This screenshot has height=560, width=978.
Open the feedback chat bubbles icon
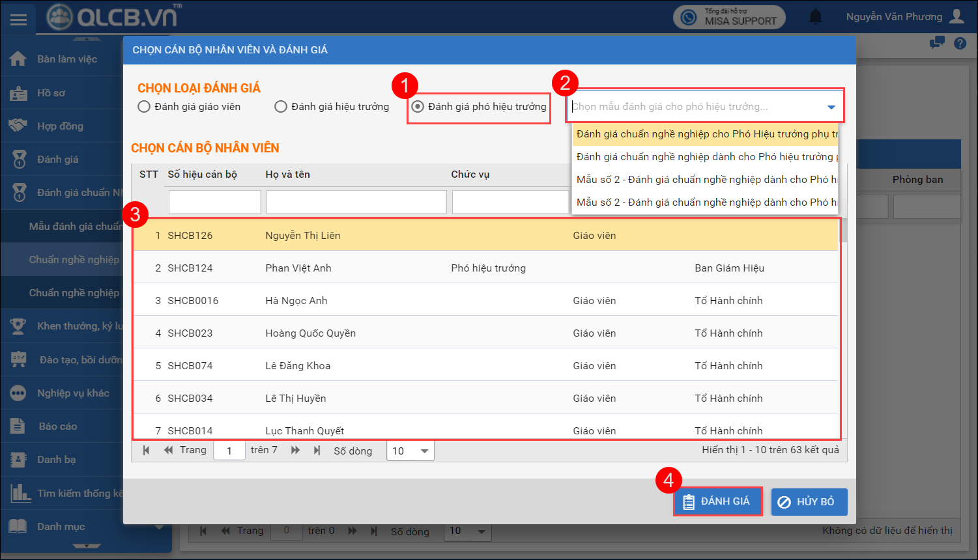[937, 44]
